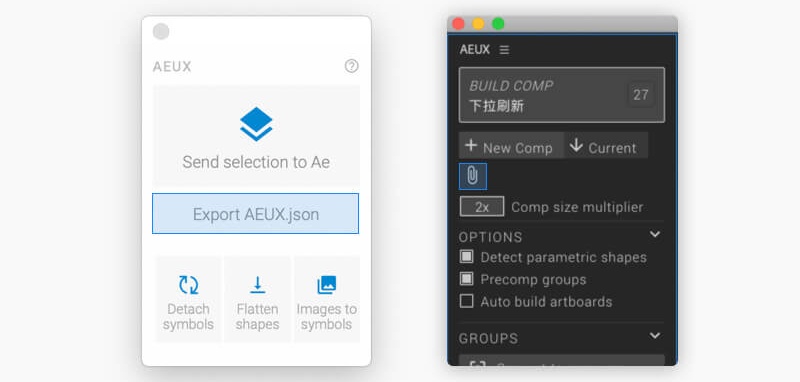Click the green maximize window button

[498, 23]
